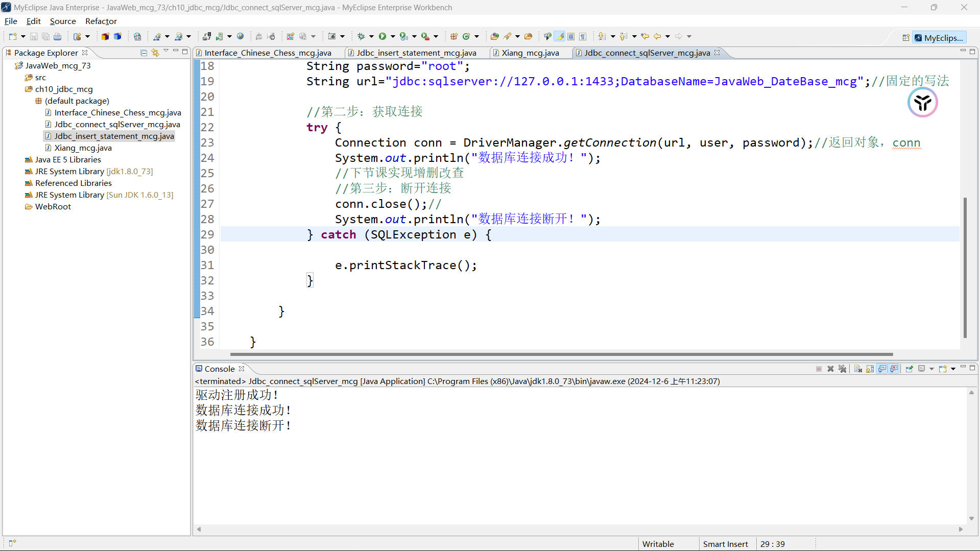
Task: Maximize the Console panel
Action: click(972, 368)
